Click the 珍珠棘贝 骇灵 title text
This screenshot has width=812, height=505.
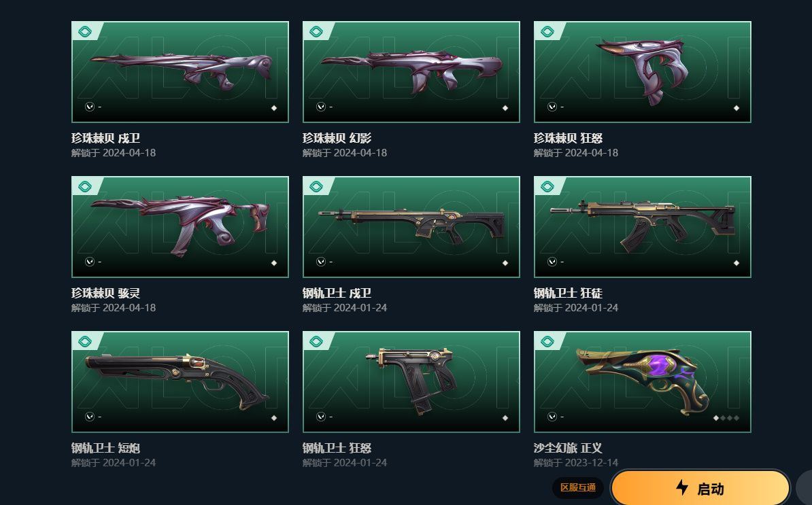(105, 293)
